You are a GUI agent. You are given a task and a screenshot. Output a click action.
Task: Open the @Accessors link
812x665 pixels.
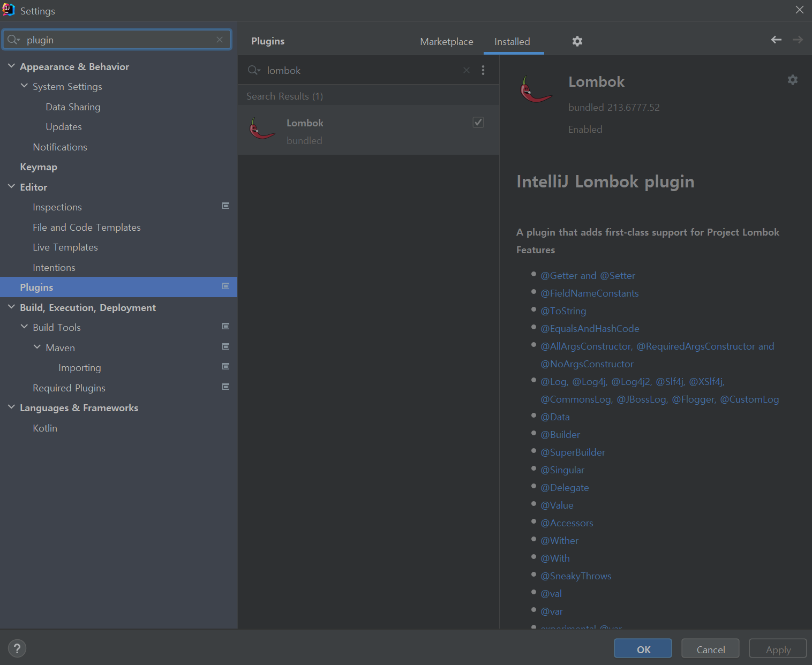pos(567,523)
